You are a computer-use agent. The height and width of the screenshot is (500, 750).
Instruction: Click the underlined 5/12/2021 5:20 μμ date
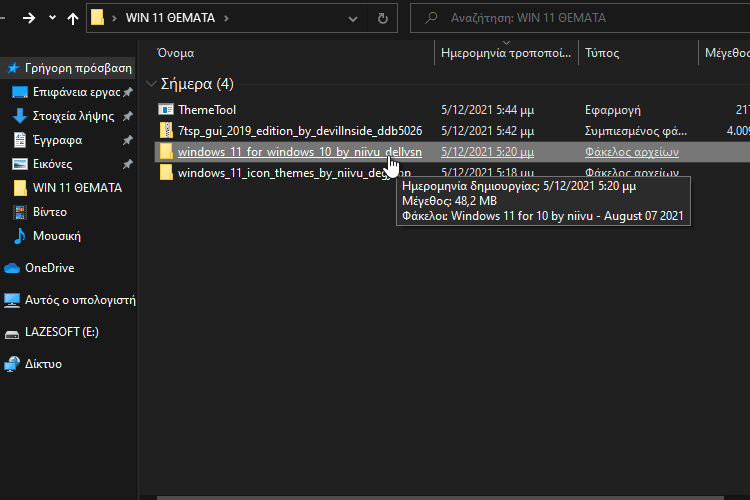(487, 152)
